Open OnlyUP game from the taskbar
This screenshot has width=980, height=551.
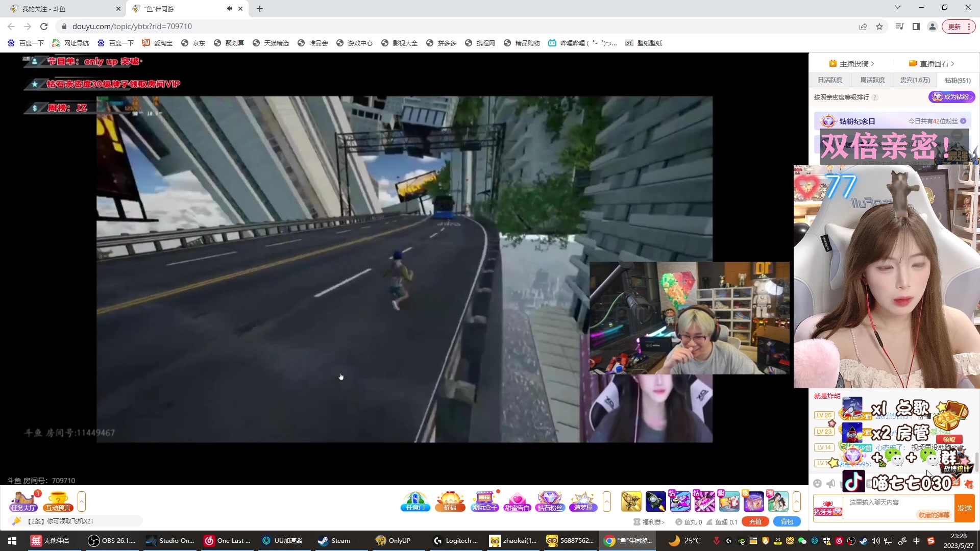393,541
